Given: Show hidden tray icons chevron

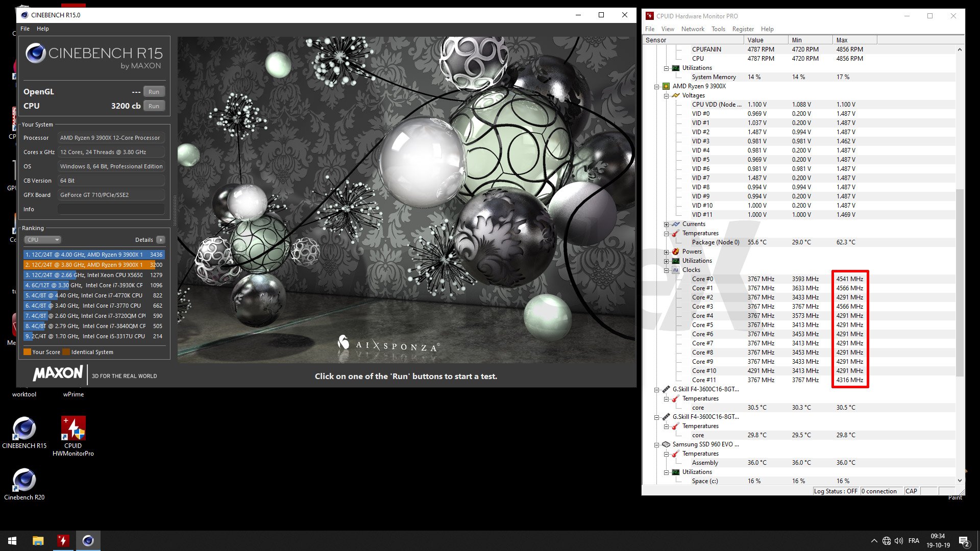Looking at the screenshot, I should click(874, 541).
